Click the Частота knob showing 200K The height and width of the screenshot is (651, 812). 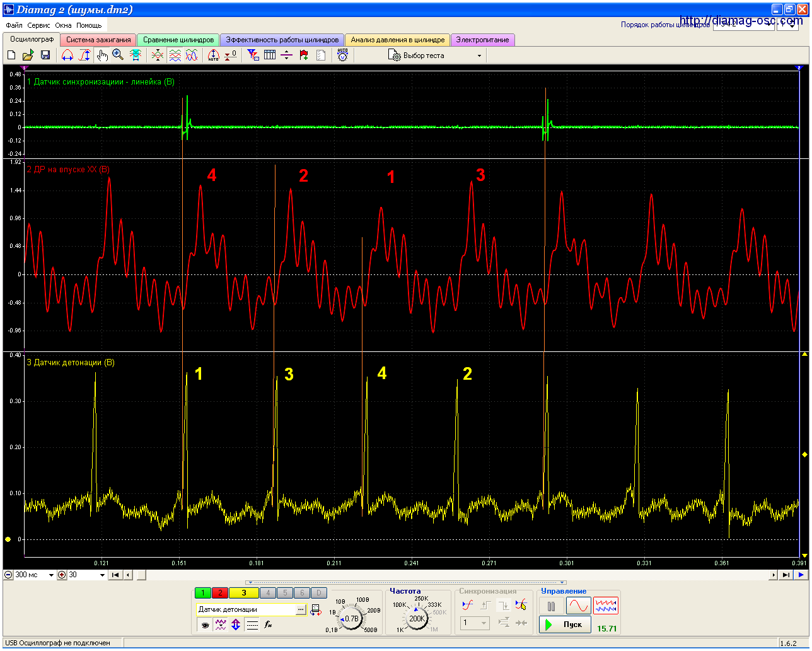(x=417, y=619)
